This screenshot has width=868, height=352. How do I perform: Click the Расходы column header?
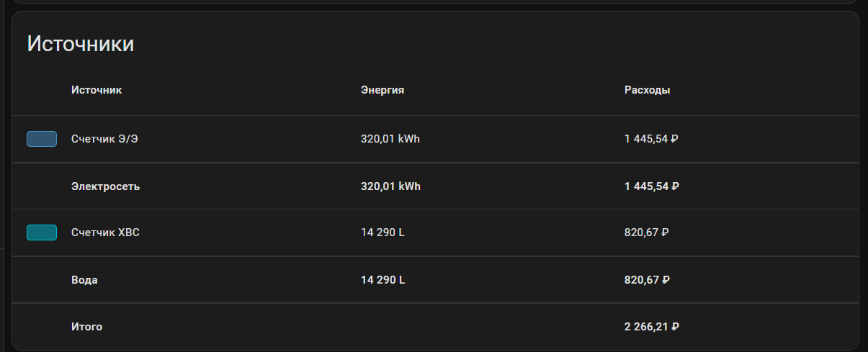[648, 90]
